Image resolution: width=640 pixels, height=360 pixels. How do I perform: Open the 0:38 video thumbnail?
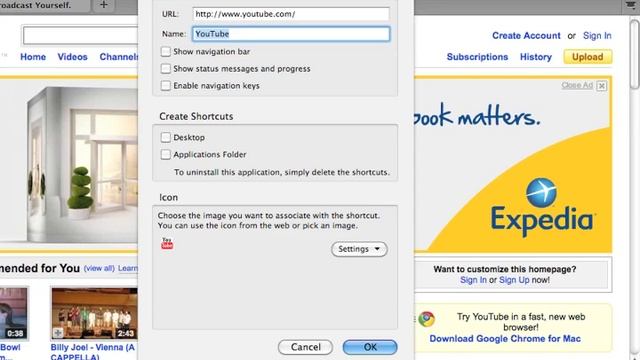coord(14,313)
